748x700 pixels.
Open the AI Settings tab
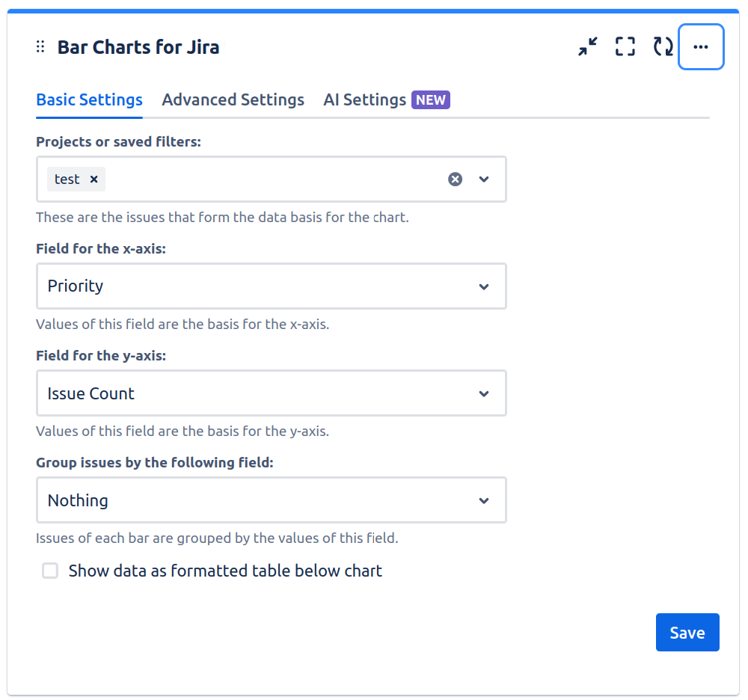364,100
